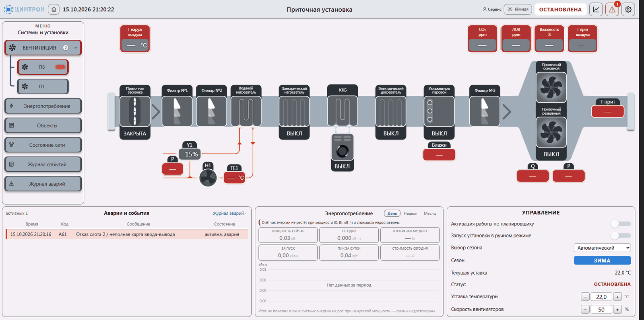The height and width of the screenshot is (320, 644).
Task: Collapse the ВЕНТИЛЯЦИЯ menu group
Action: [x=43, y=47]
